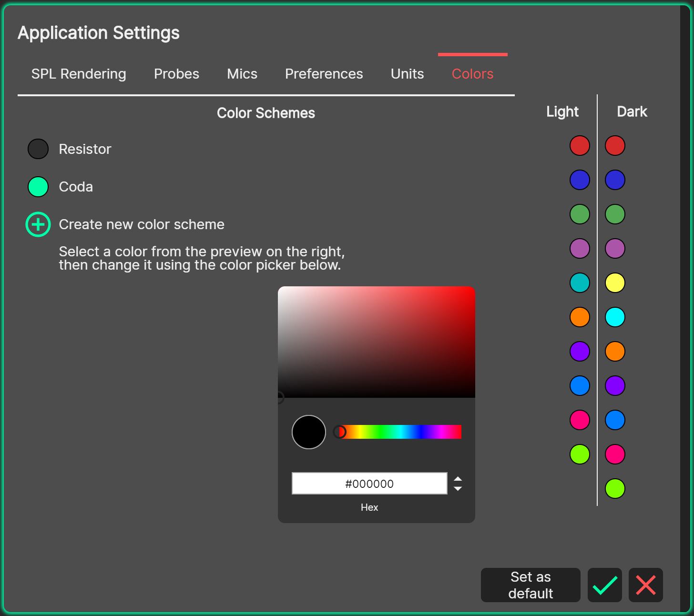The width and height of the screenshot is (694, 616).
Task: Click the downward stepper arrow beside the hex field
Action: pyautogui.click(x=457, y=488)
